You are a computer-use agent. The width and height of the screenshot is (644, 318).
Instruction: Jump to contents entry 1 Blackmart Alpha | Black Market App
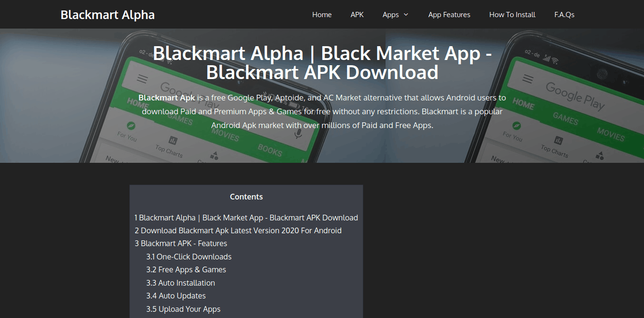click(246, 218)
